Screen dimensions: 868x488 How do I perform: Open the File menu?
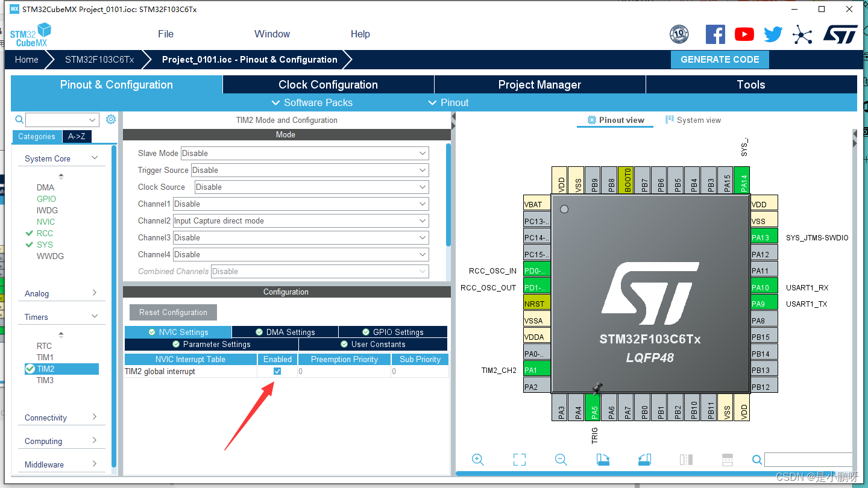pos(166,34)
